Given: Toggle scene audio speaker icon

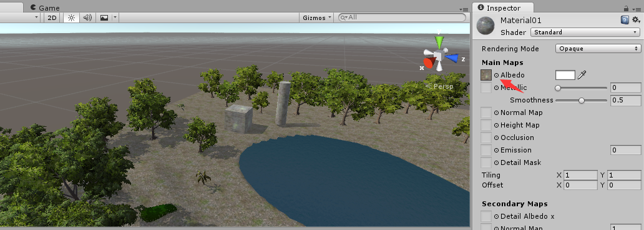Looking at the screenshot, I should [87, 17].
